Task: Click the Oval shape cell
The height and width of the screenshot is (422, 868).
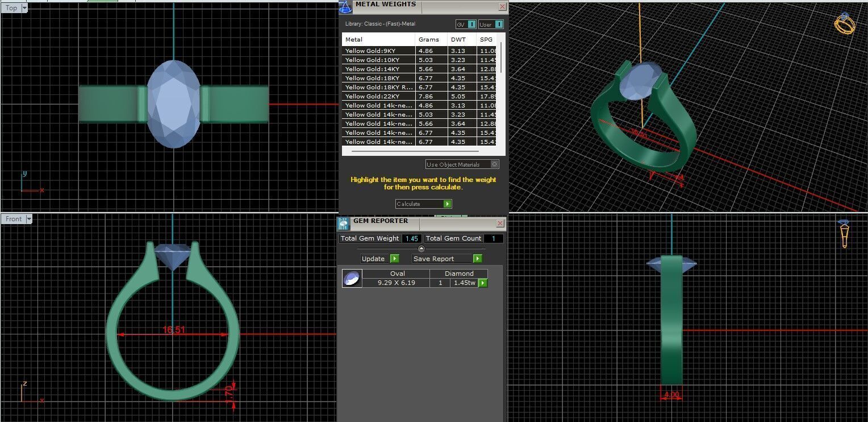Action: pyautogui.click(x=397, y=274)
